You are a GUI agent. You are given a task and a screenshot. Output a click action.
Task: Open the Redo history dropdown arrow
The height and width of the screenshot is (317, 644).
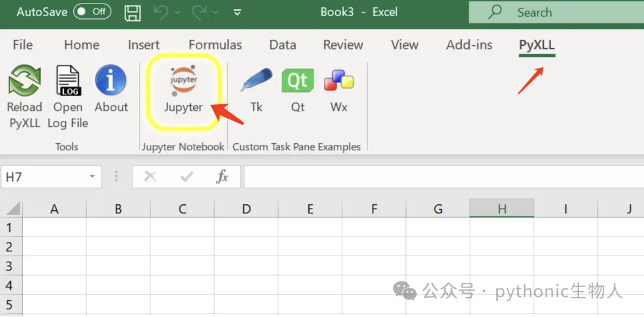tap(214, 13)
